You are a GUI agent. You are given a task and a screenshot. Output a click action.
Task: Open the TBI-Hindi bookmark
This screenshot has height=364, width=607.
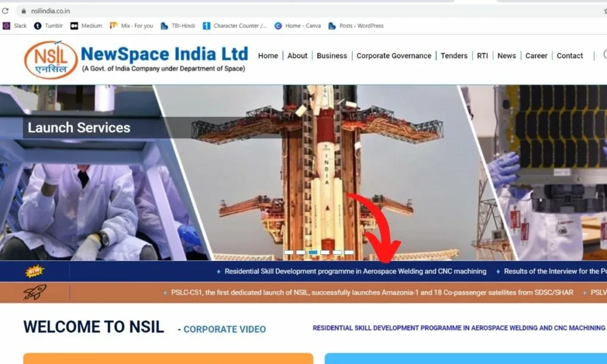178,26
